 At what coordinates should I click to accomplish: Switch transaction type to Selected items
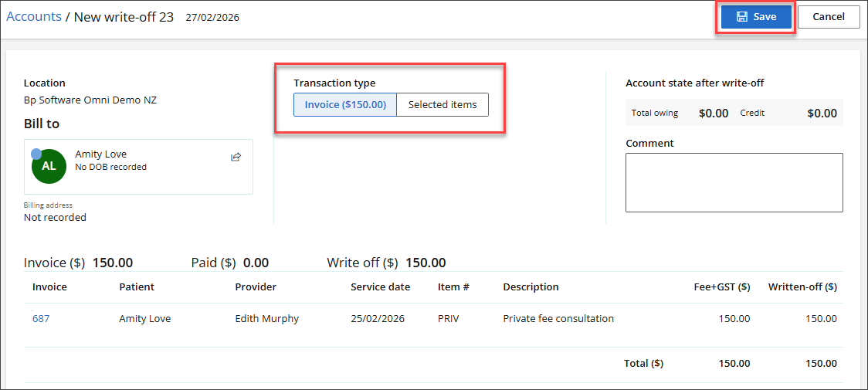click(442, 105)
